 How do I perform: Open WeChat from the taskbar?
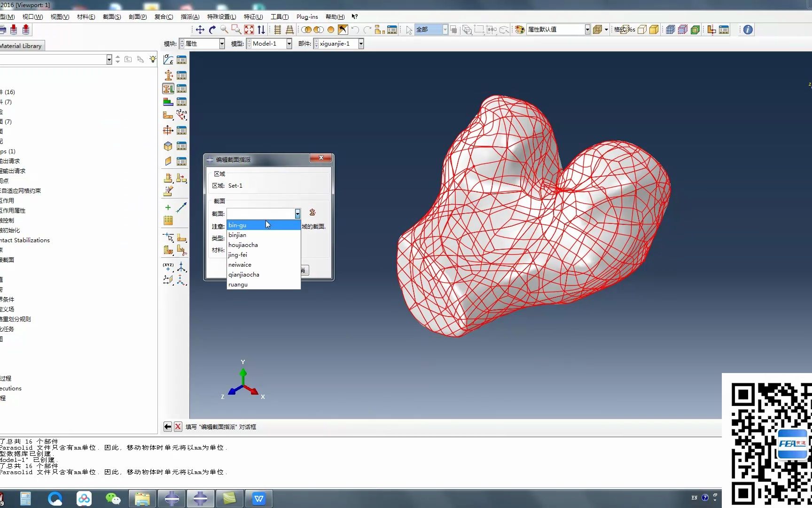[113, 499]
